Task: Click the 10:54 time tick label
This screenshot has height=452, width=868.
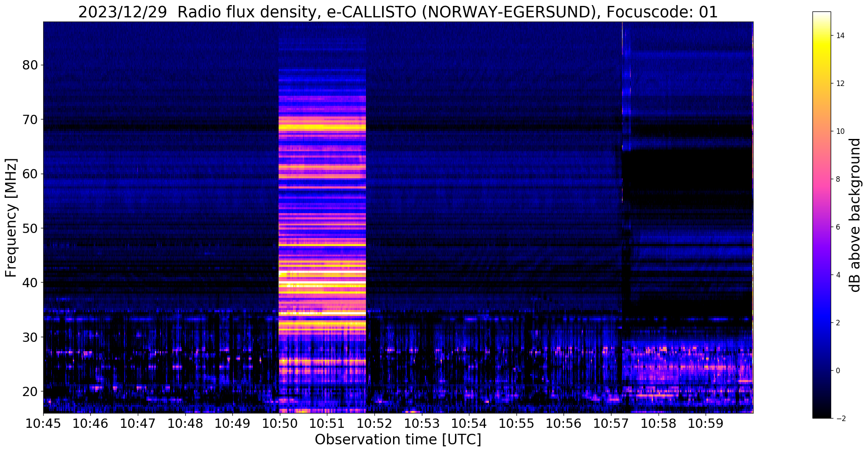Action: pyautogui.click(x=469, y=423)
